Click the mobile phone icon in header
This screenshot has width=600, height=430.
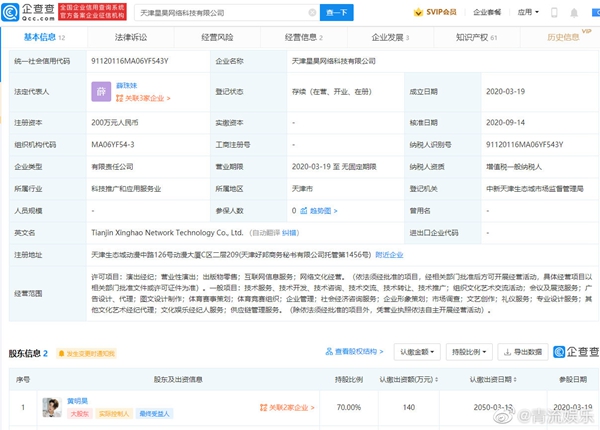[554, 13]
